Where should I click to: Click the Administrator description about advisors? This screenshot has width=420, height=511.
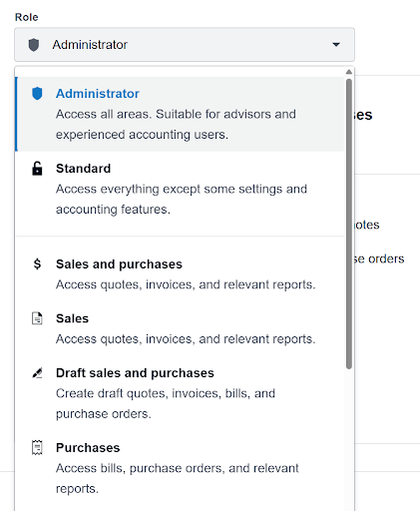[176, 125]
